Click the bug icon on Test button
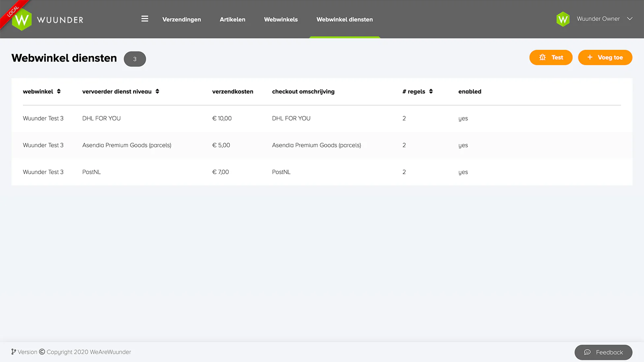The image size is (644, 362). click(543, 58)
